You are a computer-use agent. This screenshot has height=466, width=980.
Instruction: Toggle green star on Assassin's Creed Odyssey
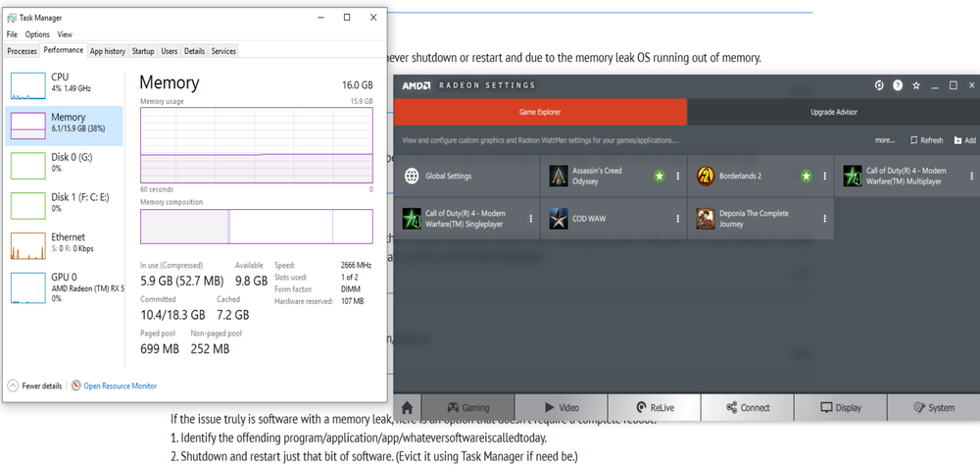[x=660, y=177]
